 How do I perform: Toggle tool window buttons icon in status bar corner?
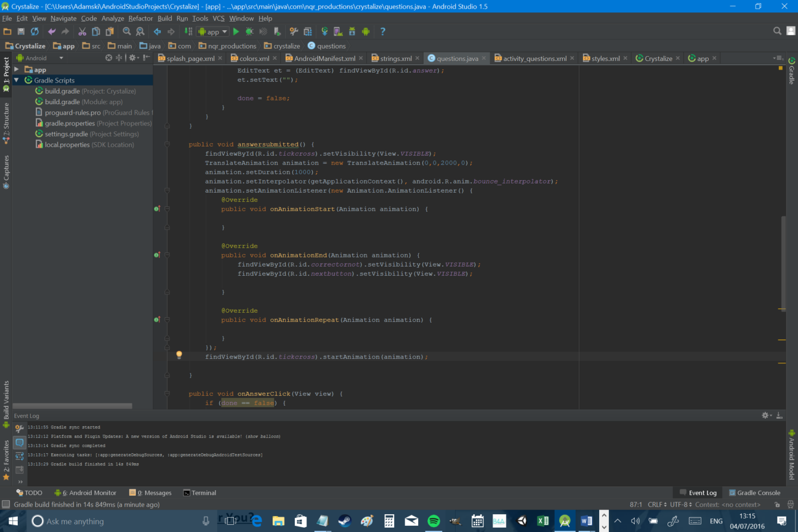click(6, 505)
